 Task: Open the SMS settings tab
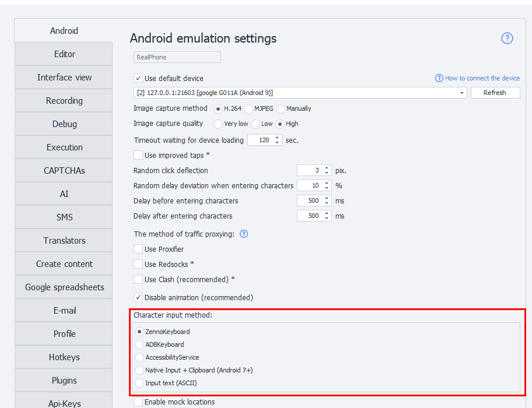tap(64, 217)
